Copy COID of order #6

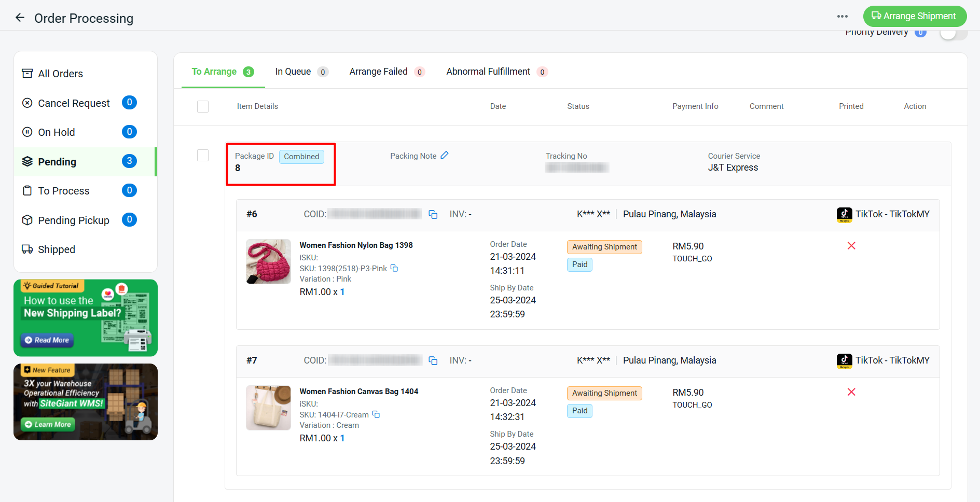433,214
